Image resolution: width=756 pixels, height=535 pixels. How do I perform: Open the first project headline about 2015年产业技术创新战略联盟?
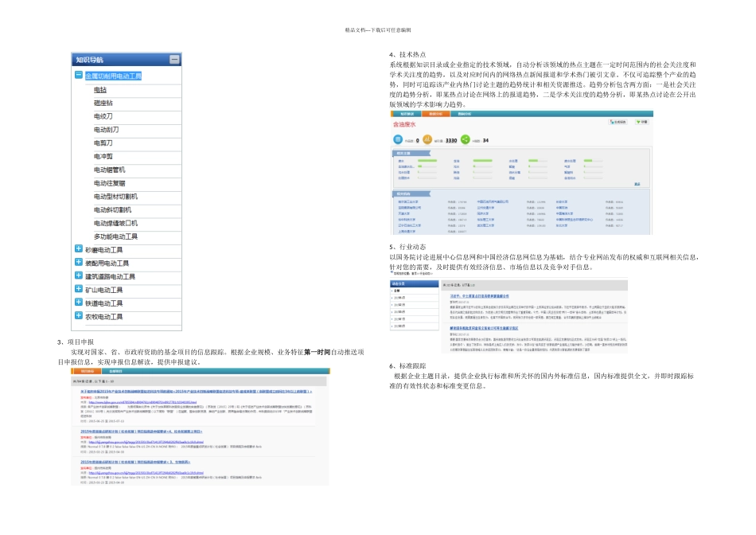(196, 391)
